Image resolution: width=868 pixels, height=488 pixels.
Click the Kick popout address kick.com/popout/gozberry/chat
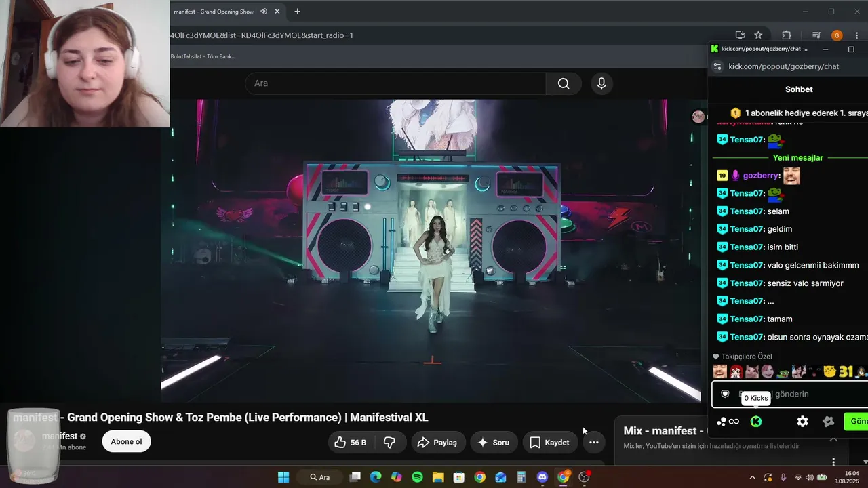coord(784,66)
